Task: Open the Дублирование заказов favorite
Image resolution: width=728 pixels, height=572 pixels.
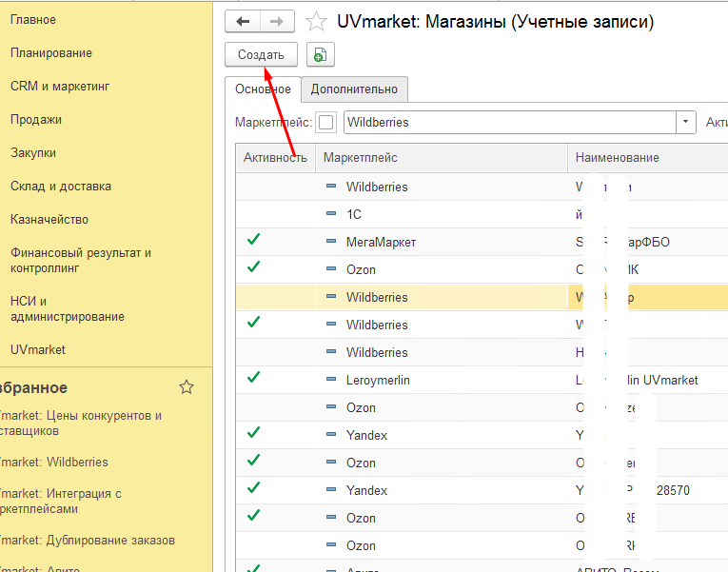Action: [x=88, y=540]
